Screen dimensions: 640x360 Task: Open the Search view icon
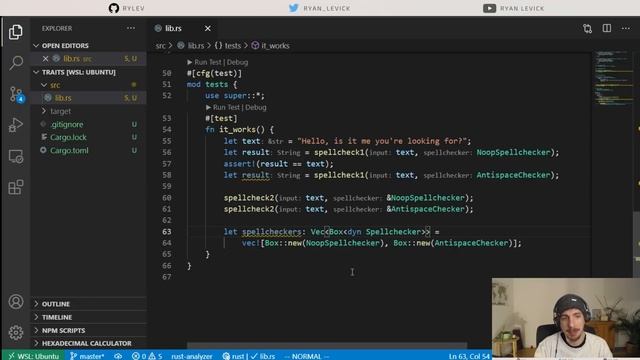coord(16,63)
